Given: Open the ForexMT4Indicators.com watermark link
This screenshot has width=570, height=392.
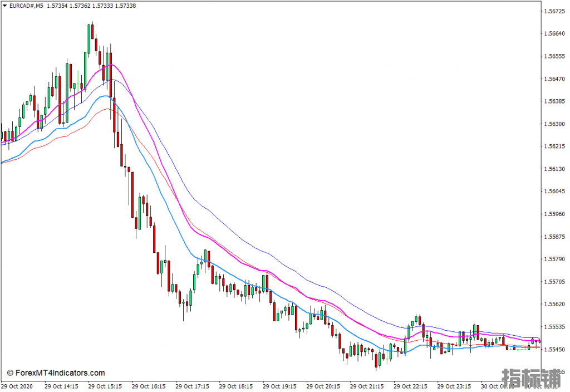Looking at the screenshot, I should point(60,373).
